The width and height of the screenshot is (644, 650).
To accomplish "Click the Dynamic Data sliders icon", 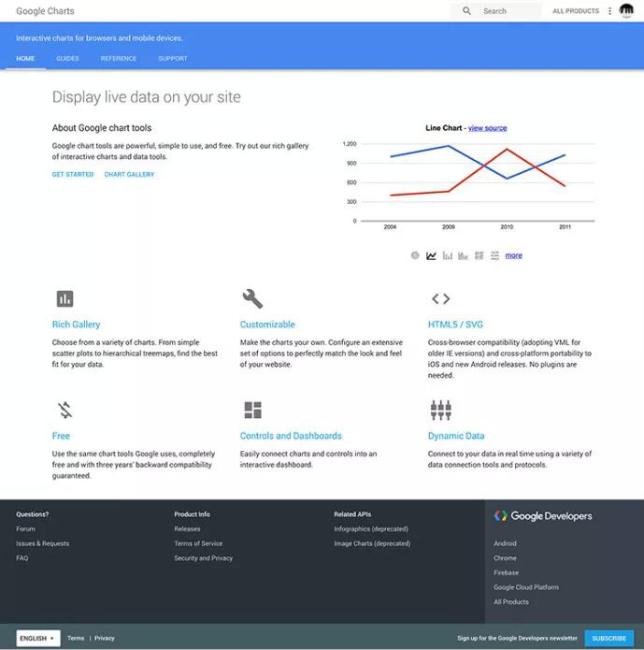I will [x=440, y=410].
